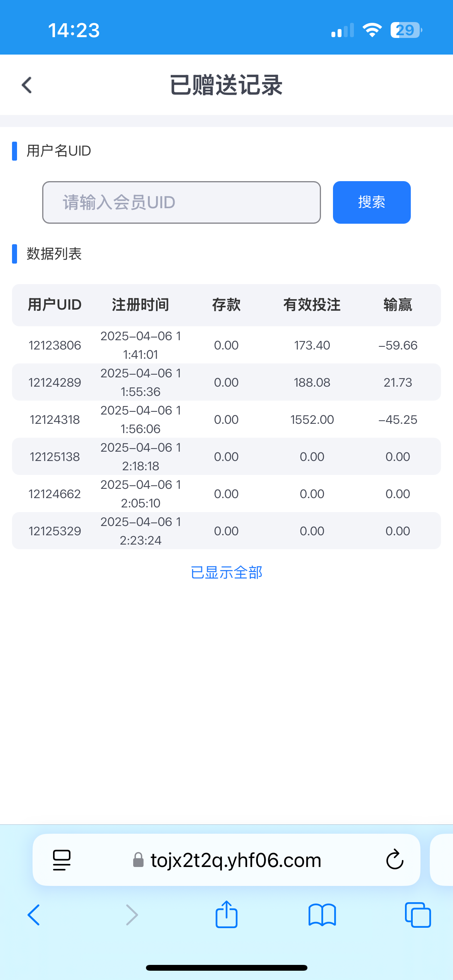Tap the 有效投注 column header

pyautogui.click(x=312, y=305)
